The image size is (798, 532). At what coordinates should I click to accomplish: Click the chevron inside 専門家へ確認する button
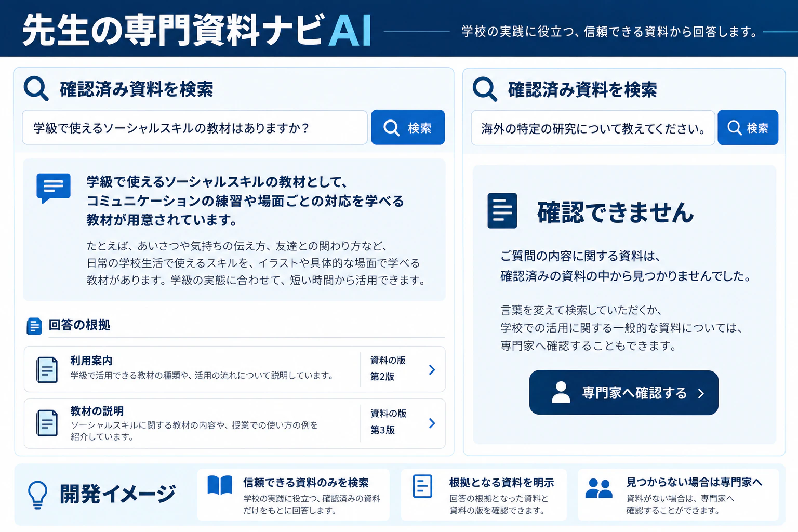click(701, 393)
